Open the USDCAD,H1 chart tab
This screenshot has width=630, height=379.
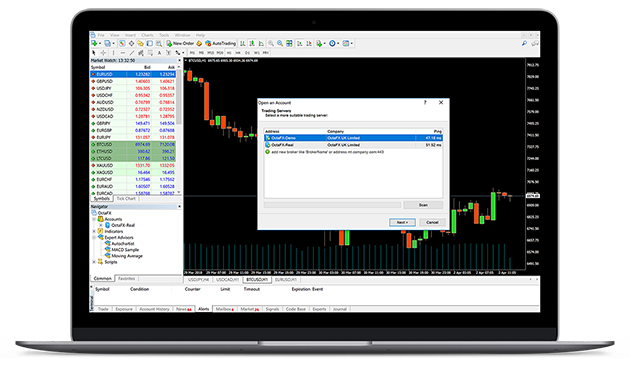(x=227, y=279)
